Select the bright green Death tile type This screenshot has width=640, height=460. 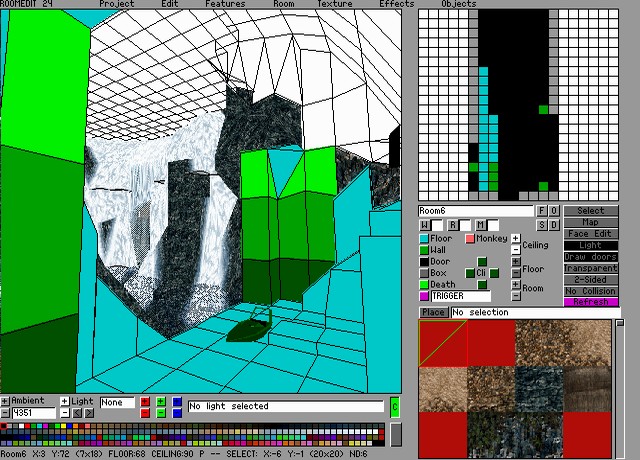pos(424,285)
